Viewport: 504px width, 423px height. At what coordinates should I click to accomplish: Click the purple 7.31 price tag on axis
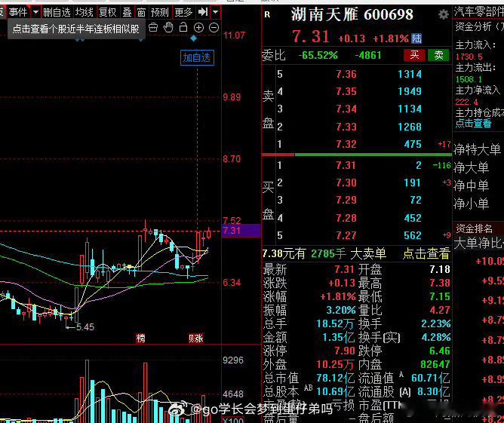pos(241,230)
